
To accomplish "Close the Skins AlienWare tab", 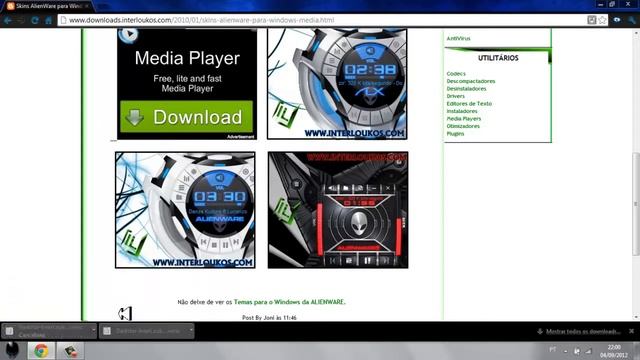I will pyautogui.click(x=87, y=6).
